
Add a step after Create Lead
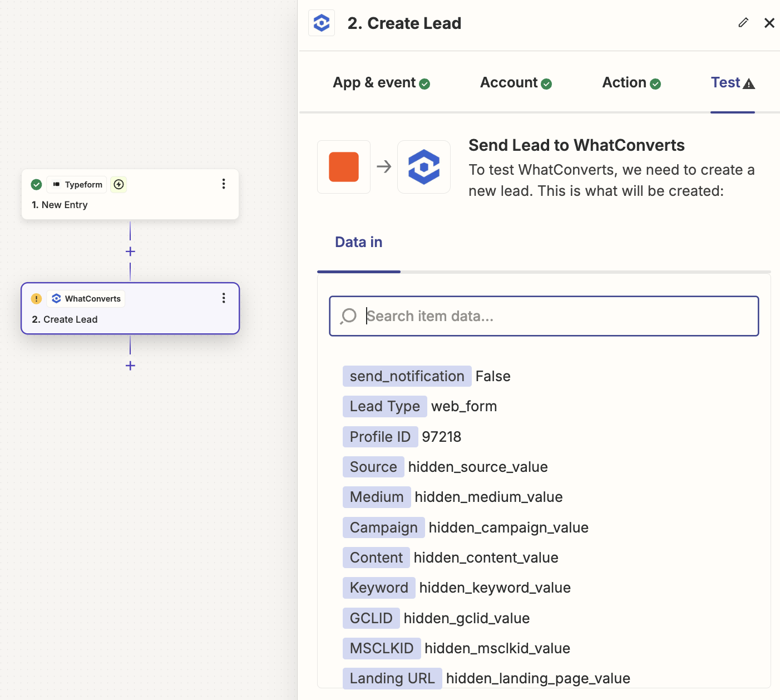tap(130, 366)
